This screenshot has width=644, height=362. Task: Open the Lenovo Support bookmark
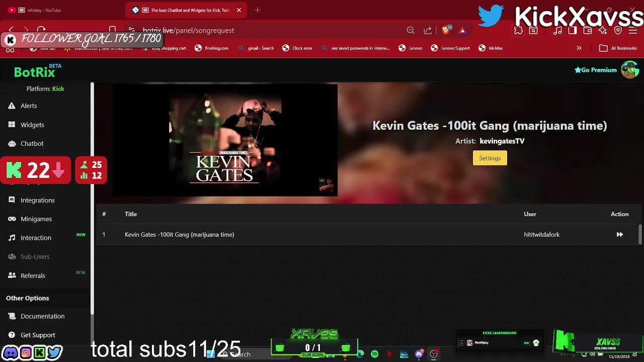pyautogui.click(x=450, y=48)
